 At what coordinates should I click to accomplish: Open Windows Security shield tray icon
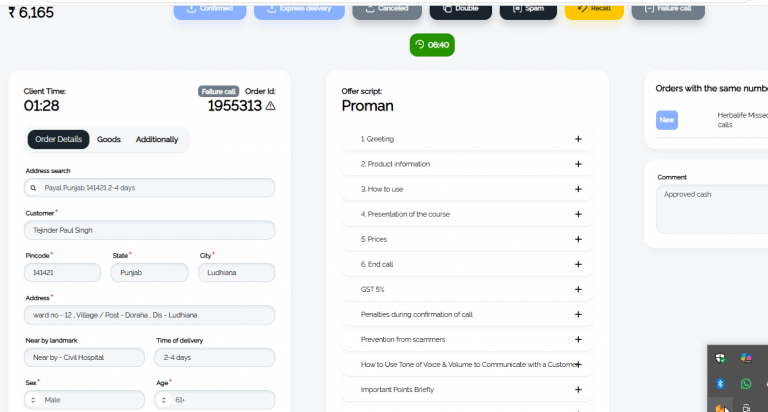(720, 358)
